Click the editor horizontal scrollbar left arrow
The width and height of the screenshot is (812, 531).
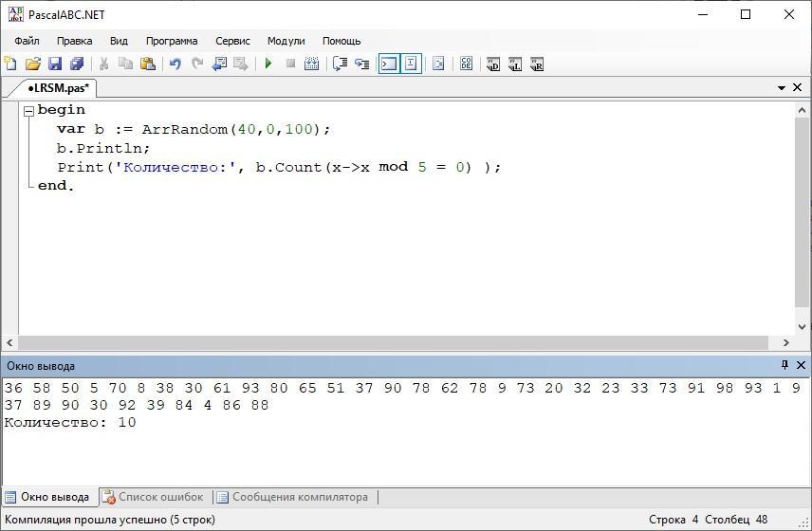(9, 342)
